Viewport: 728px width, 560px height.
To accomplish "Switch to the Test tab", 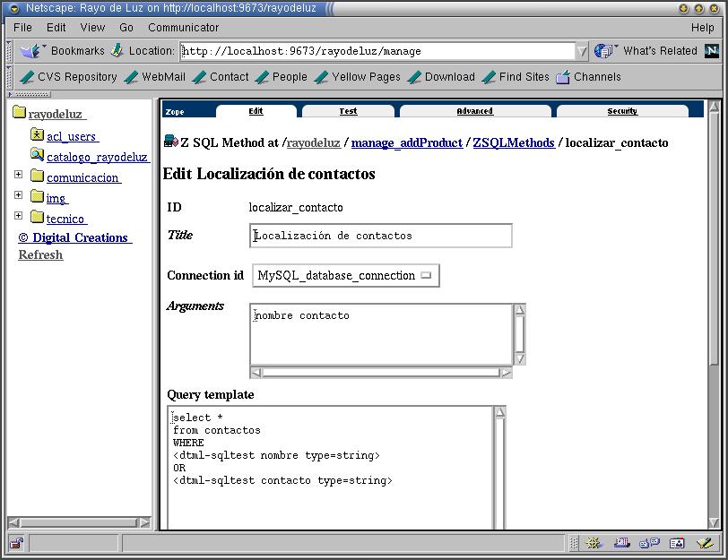I will 348,111.
